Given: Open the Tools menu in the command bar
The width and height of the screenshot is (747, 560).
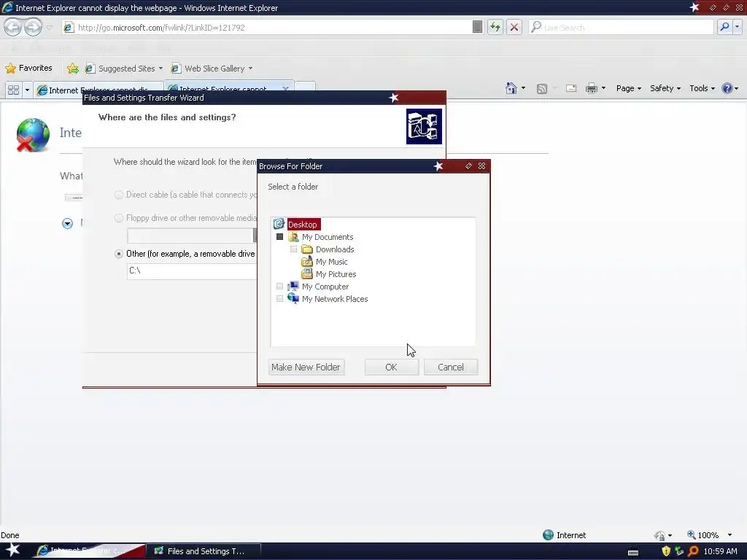Looking at the screenshot, I should pos(702,88).
